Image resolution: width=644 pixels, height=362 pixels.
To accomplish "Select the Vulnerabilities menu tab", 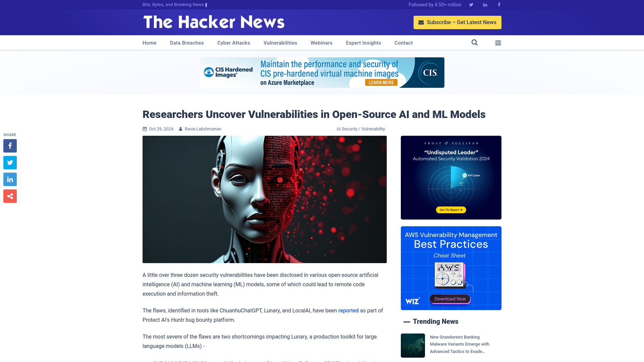I will pyautogui.click(x=280, y=43).
